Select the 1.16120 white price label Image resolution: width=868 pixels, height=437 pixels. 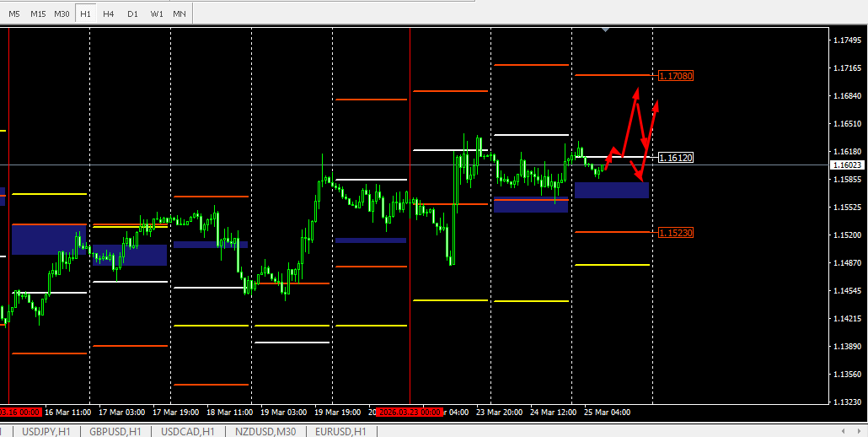click(x=676, y=158)
